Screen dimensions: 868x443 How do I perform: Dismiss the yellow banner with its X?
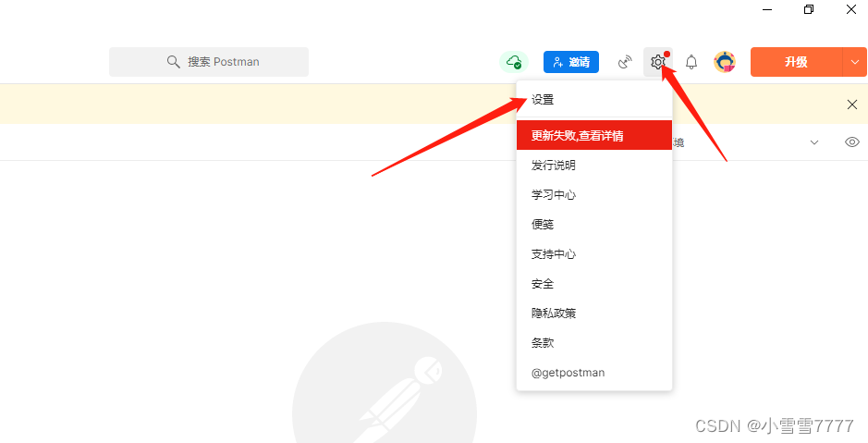pos(852,105)
